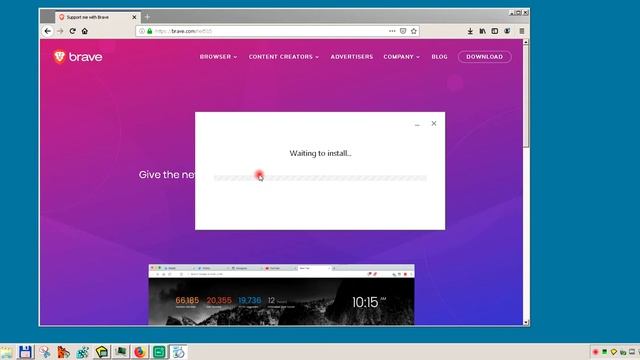The image size is (640, 360).
Task: Click the green padlock in address bar
Action: click(x=150, y=31)
